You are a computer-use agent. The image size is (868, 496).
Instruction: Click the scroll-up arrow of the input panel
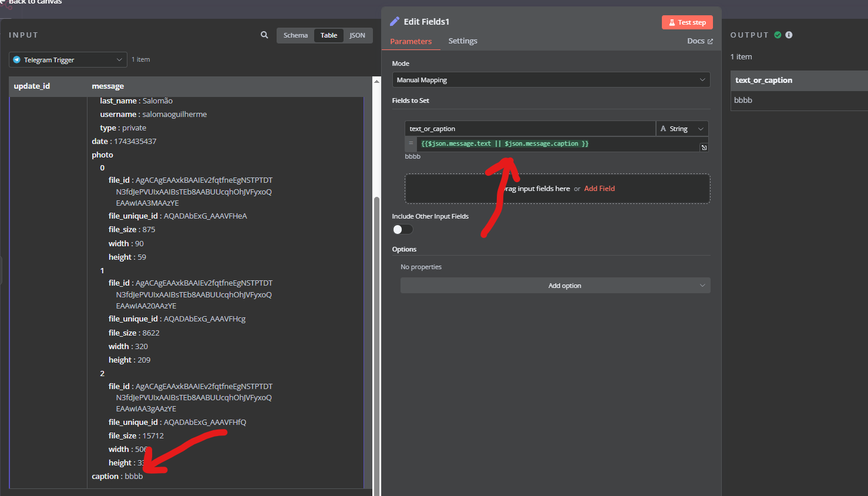[x=376, y=81]
